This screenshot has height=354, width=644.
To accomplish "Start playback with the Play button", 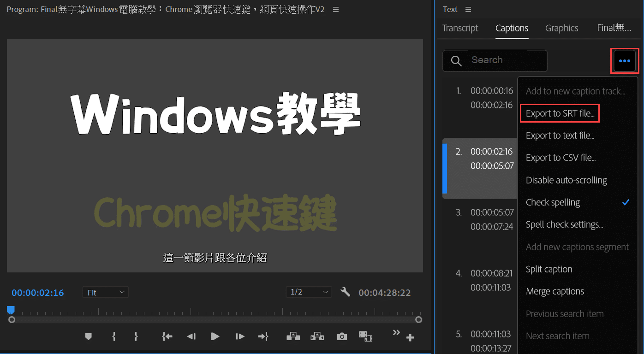I will pos(215,336).
